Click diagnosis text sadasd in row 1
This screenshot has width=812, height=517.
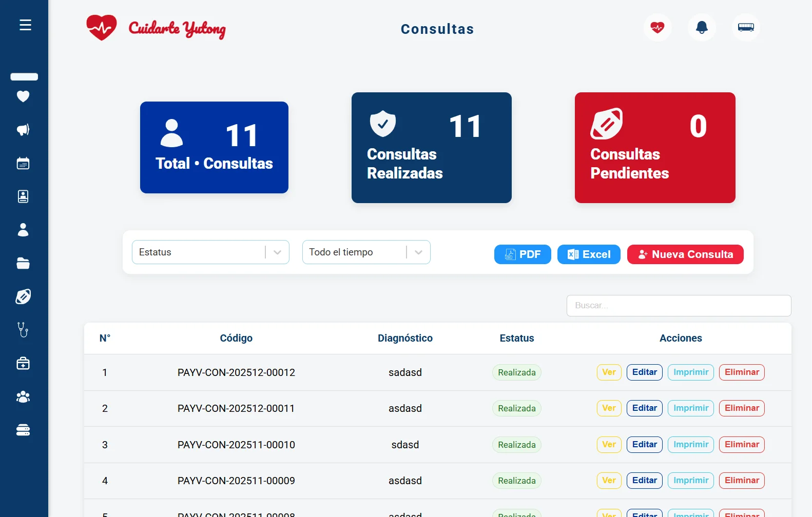pos(405,372)
